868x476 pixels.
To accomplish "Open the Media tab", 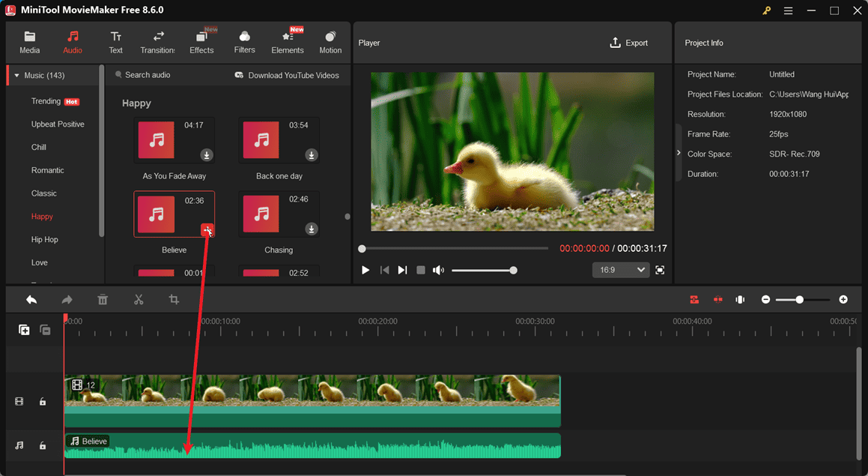I will (x=30, y=43).
